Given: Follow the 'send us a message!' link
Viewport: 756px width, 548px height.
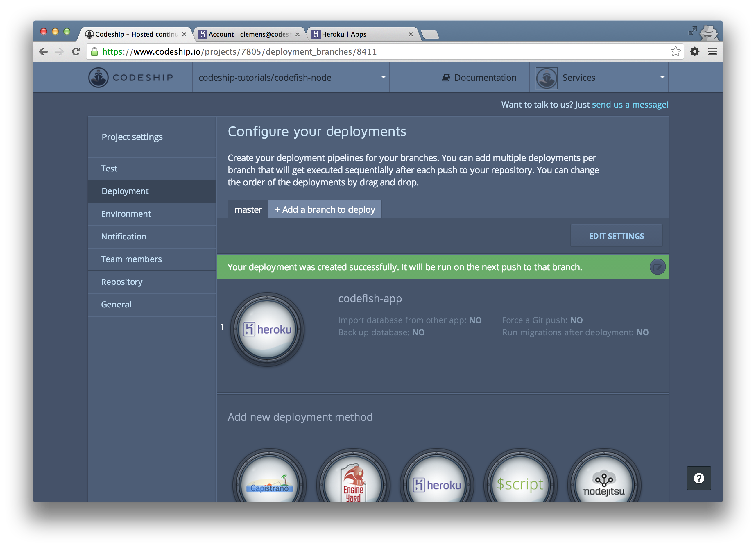Looking at the screenshot, I should click(x=630, y=105).
